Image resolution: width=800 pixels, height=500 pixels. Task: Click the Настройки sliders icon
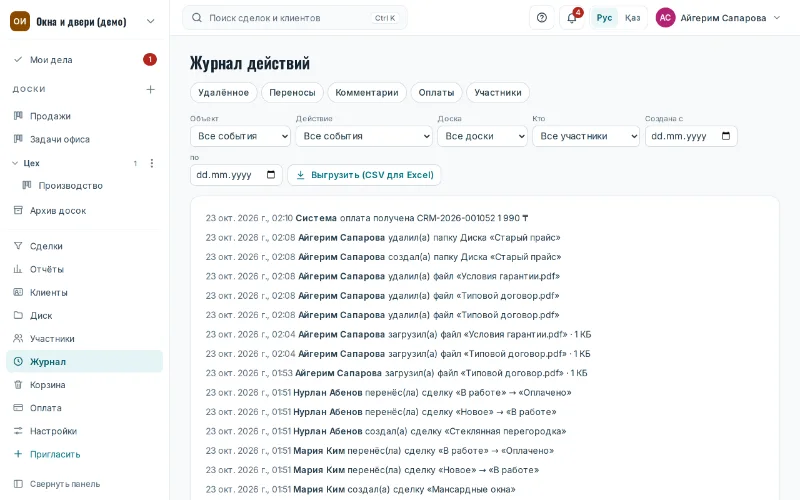[x=18, y=431]
